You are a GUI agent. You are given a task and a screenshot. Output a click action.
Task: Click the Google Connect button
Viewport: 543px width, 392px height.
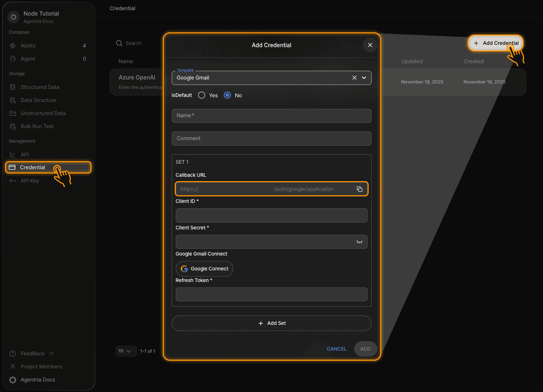204,269
